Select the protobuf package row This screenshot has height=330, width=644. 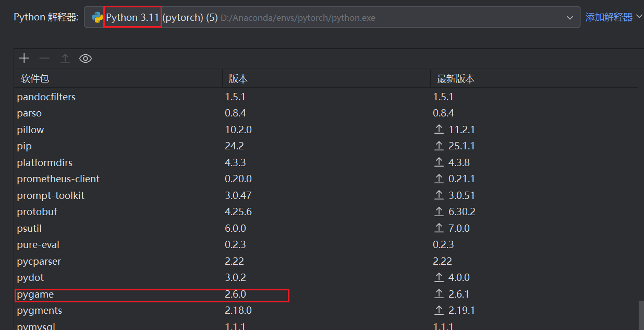point(326,212)
